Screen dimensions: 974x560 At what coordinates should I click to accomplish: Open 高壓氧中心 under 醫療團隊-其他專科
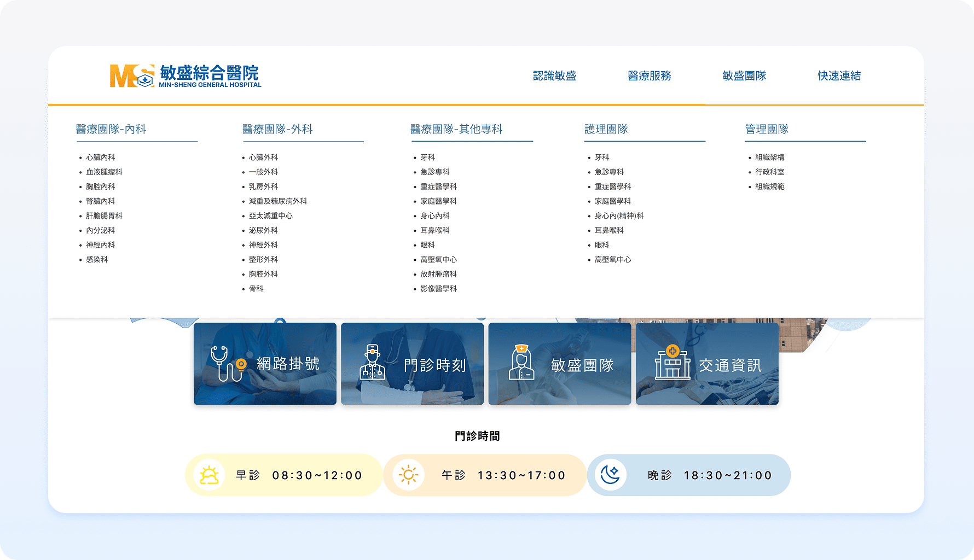[439, 260]
